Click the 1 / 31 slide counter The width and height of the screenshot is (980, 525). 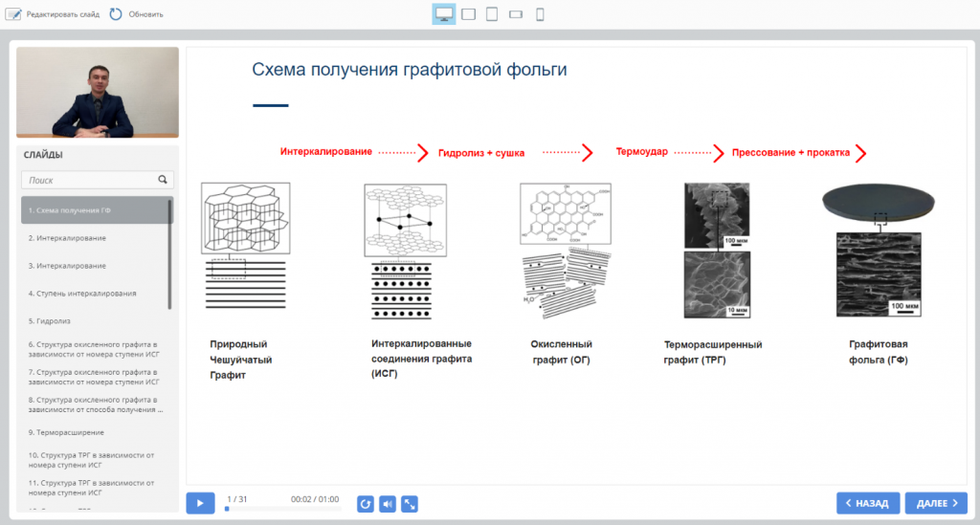click(237, 499)
